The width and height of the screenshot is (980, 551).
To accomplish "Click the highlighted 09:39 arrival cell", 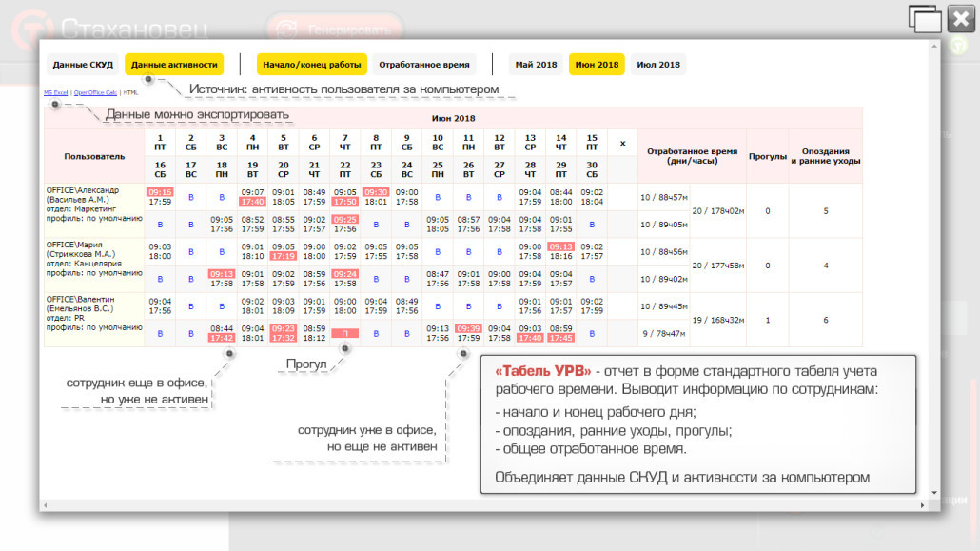I will [468, 329].
